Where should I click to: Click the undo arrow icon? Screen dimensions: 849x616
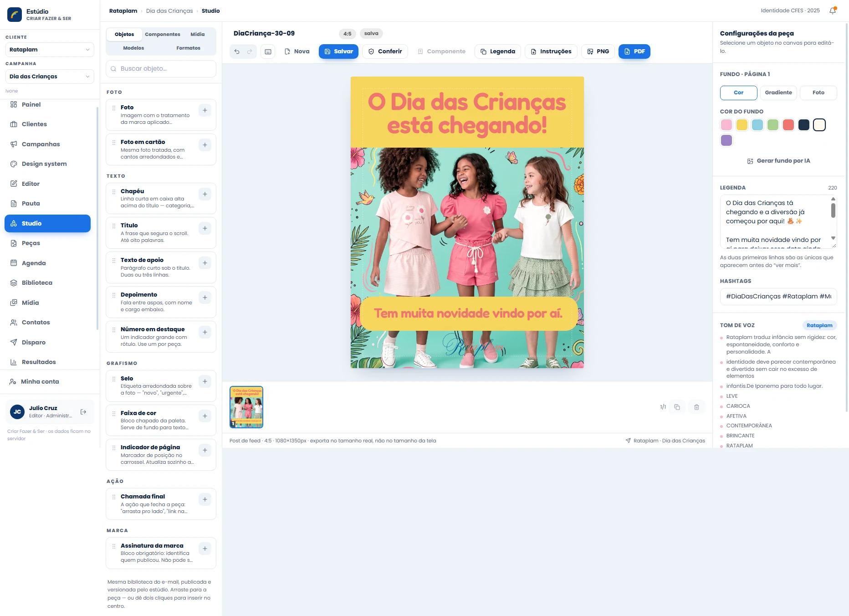coord(237,51)
